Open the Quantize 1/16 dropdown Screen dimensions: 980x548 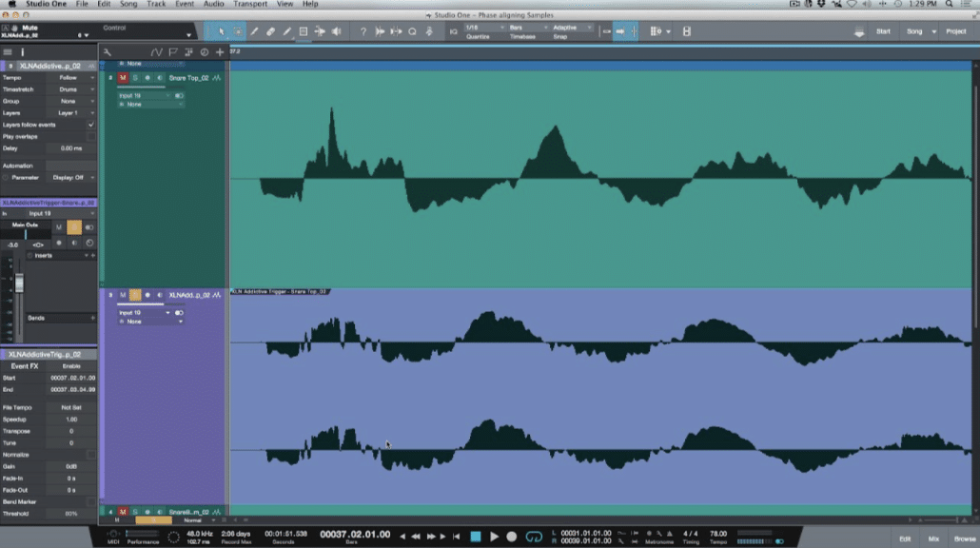pyautogui.click(x=484, y=28)
